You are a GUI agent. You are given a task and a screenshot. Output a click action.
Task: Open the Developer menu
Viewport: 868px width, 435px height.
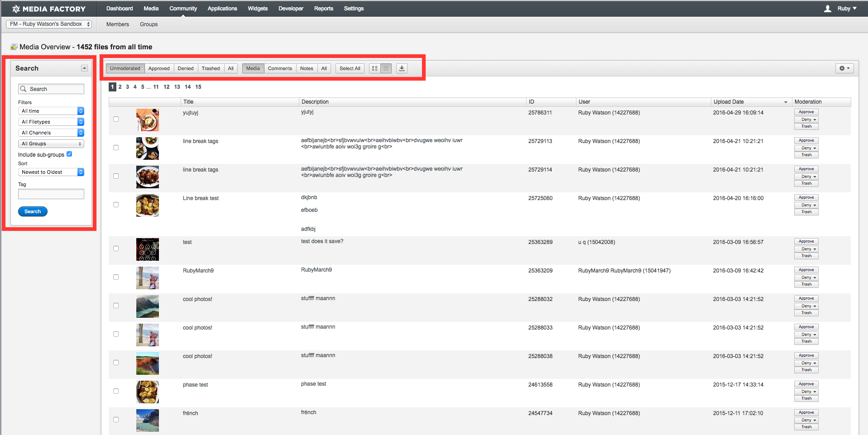(291, 9)
